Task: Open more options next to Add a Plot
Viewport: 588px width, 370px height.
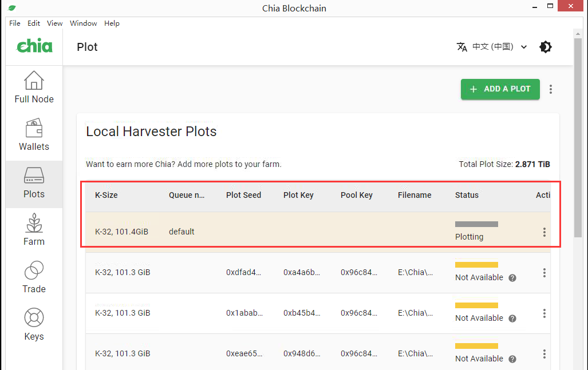Action: (551, 89)
